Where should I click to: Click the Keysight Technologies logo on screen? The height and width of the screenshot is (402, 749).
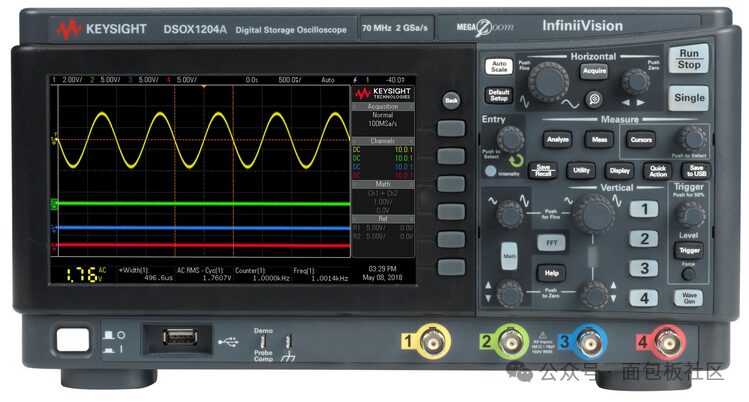383,93
